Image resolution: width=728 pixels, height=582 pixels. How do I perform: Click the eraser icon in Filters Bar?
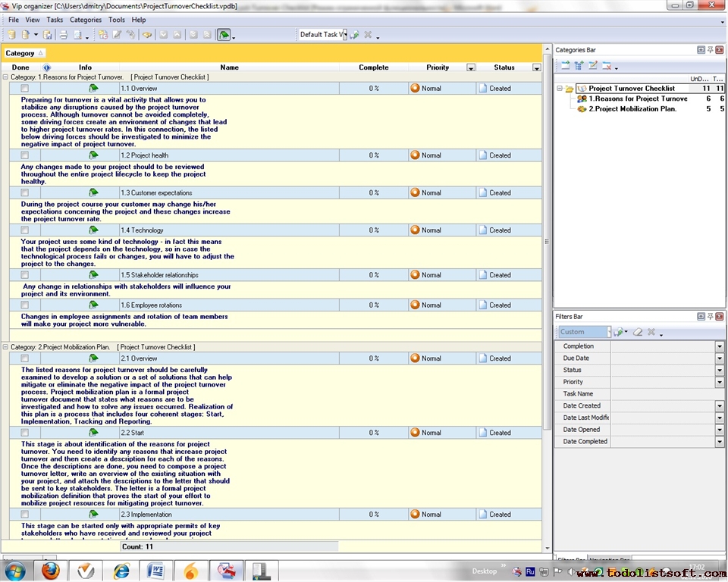point(638,332)
